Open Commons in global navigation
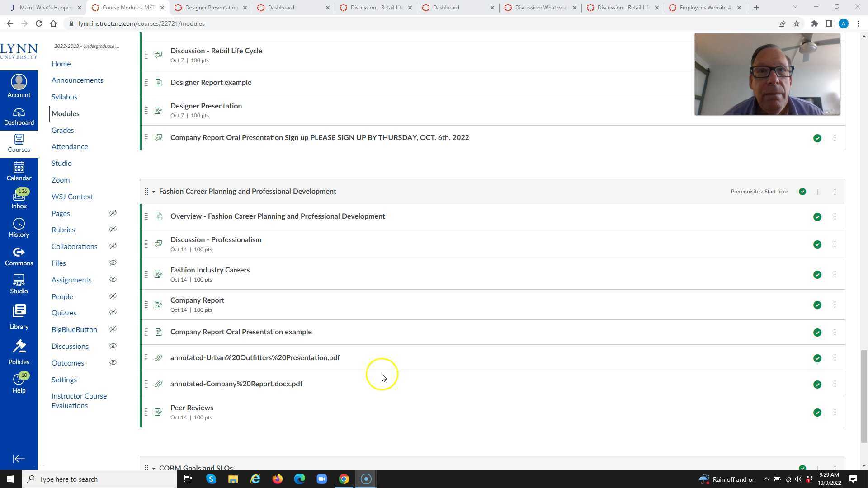Viewport: 868px width, 488px height. tap(19, 257)
